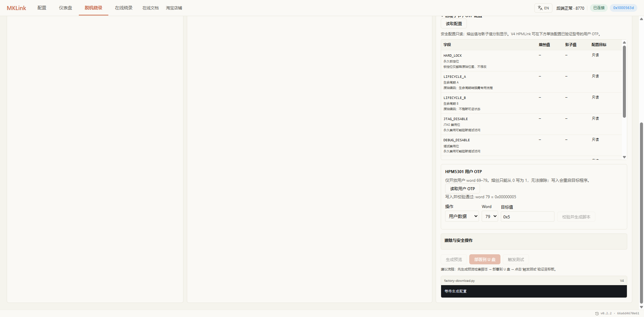Click the 影子值 column header
Image resolution: width=644 pixels, height=317 pixels.
[571, 45]
